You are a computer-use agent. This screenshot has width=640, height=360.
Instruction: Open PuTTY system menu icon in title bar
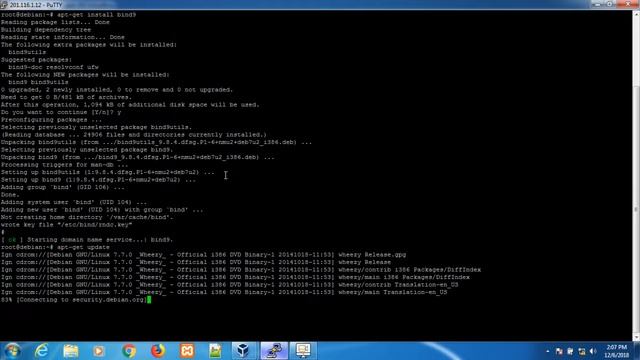pyautogui.click(x=4, y=5)
